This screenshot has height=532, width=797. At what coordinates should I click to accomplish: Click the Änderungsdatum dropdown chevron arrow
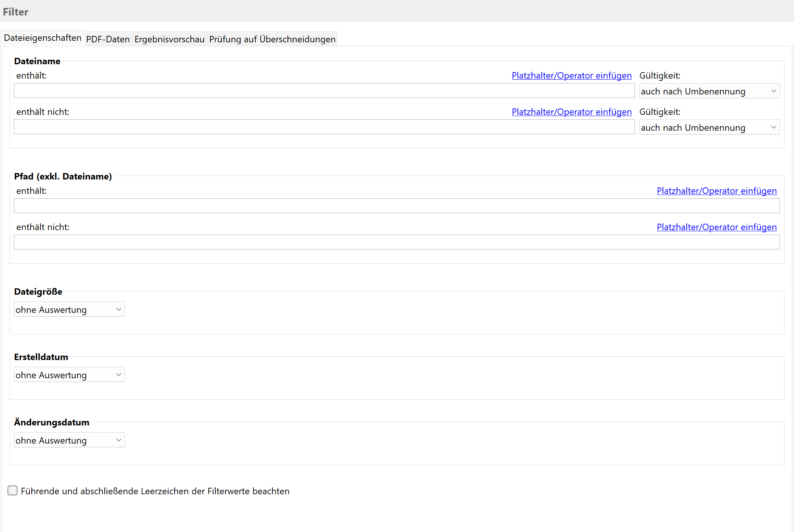[x=119, y=440]
